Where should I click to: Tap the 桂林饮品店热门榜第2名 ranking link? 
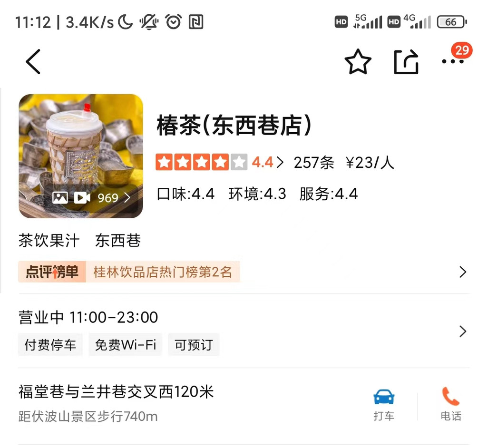163,272
